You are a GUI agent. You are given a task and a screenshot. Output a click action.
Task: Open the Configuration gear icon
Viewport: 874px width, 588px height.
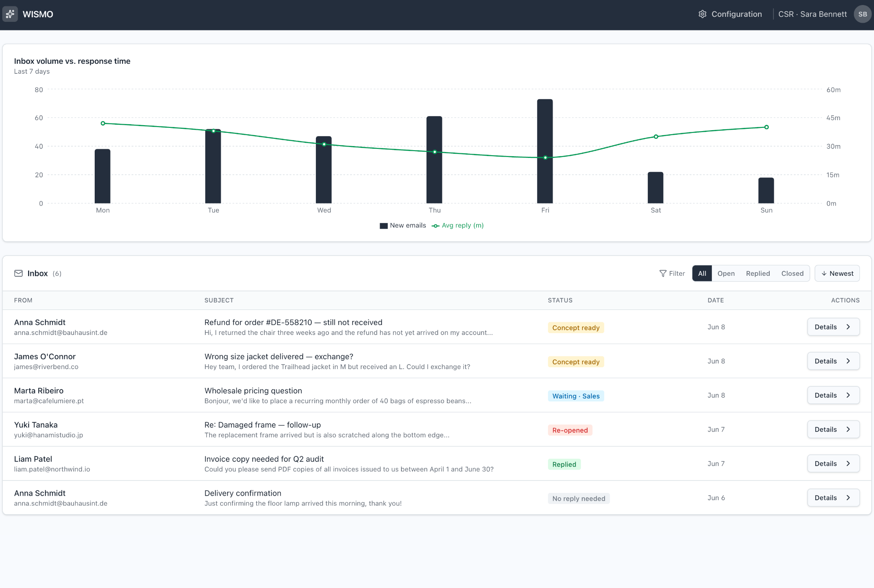[x=702, y=14]
